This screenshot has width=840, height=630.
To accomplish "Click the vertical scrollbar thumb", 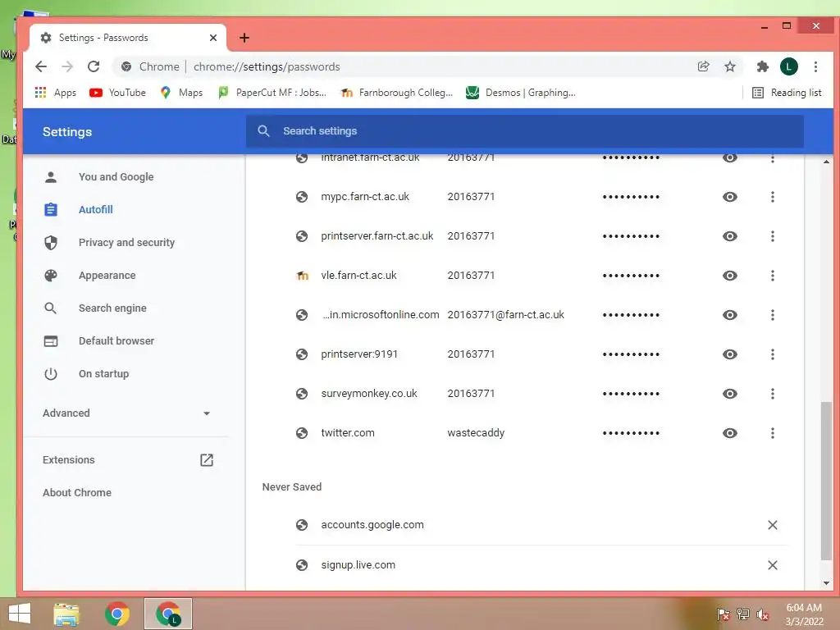I will [x=826, y=481].
